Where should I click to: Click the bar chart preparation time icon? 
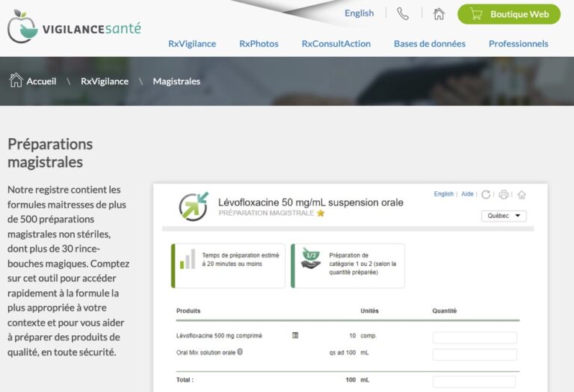[188, 259]
